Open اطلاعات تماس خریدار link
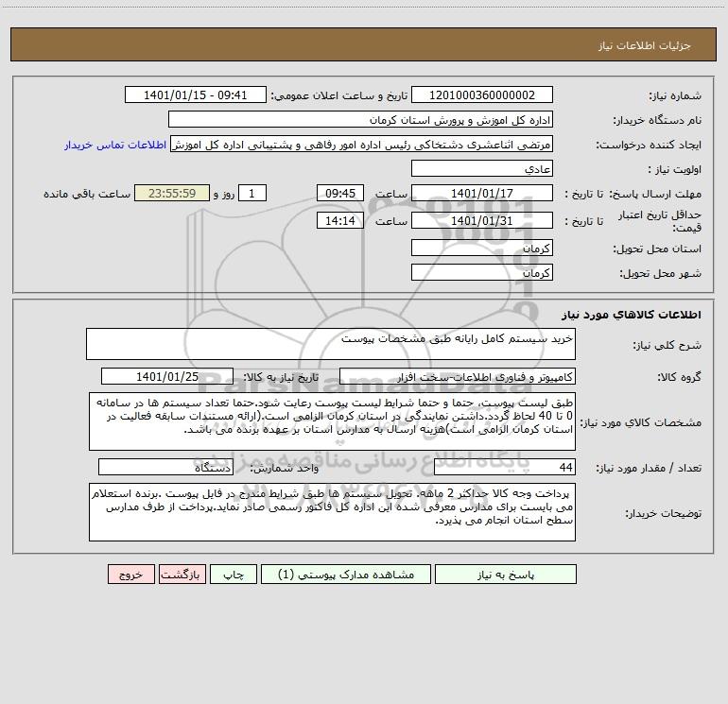The width and height of the screenshot is (728, 704). [115, 145]
